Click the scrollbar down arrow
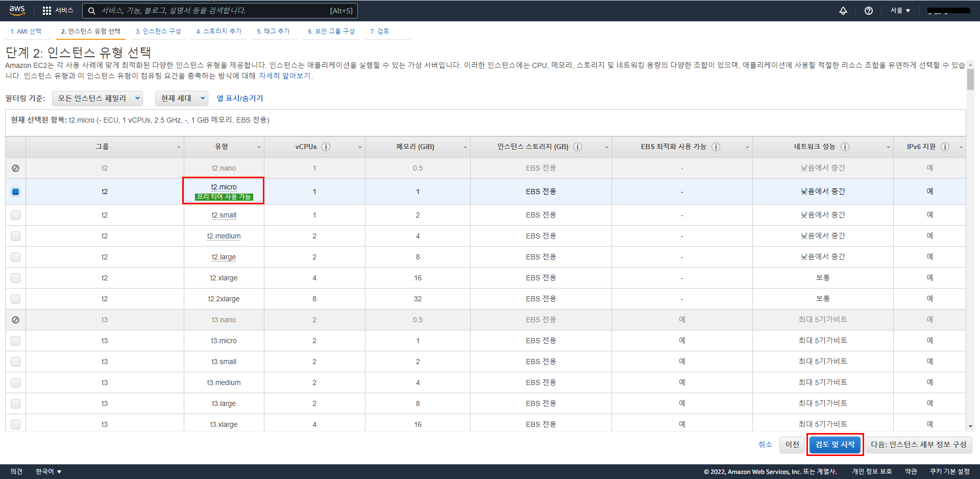 pyautogui.click(x=970, y=426)
